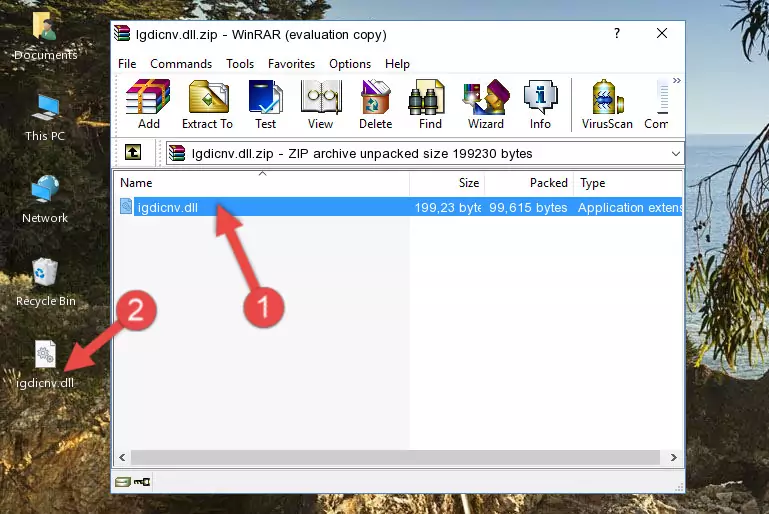This screenshot has height=514, width=769.
Task: Sort by the Name column header
Action: tap(262, 182)
